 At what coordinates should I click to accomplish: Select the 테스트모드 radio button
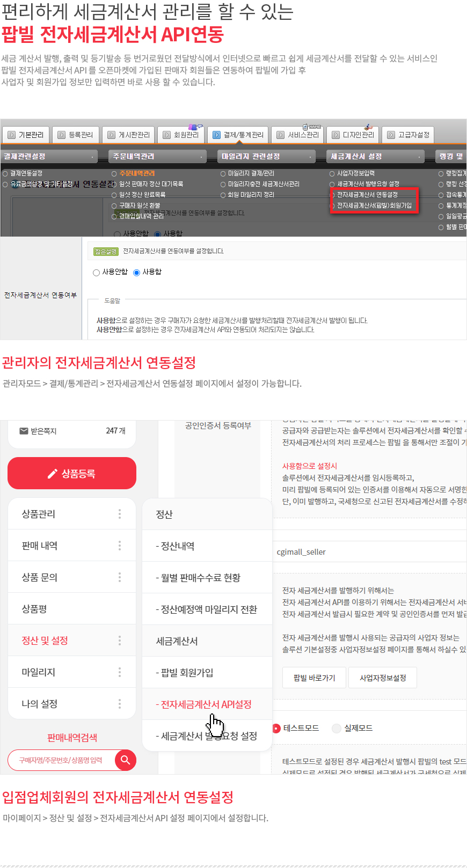click(276, 729)
